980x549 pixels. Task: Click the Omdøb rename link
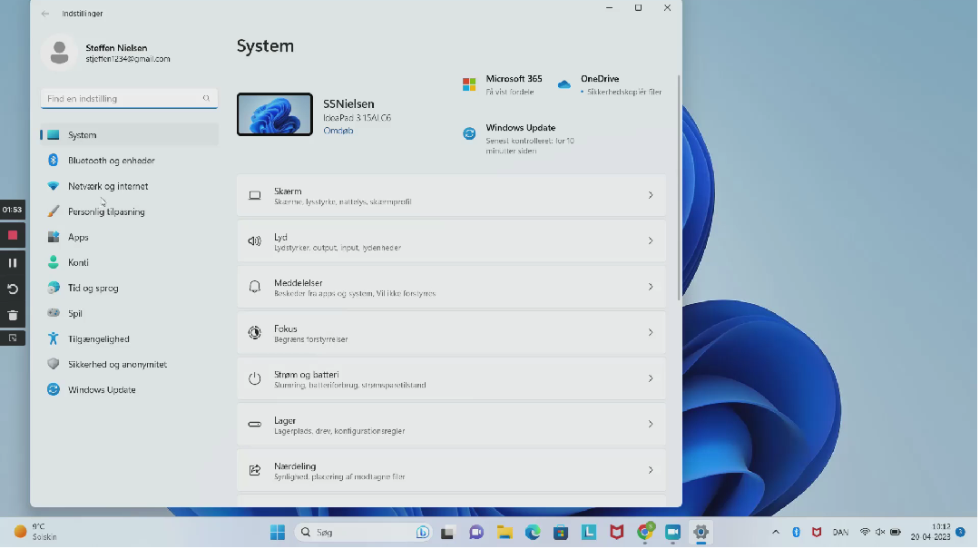pos(338,131)
